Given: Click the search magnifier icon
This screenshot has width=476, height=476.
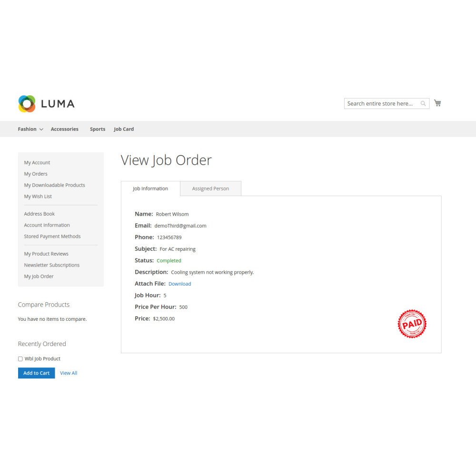Looking at the screenshot, I should coord(423,103).
